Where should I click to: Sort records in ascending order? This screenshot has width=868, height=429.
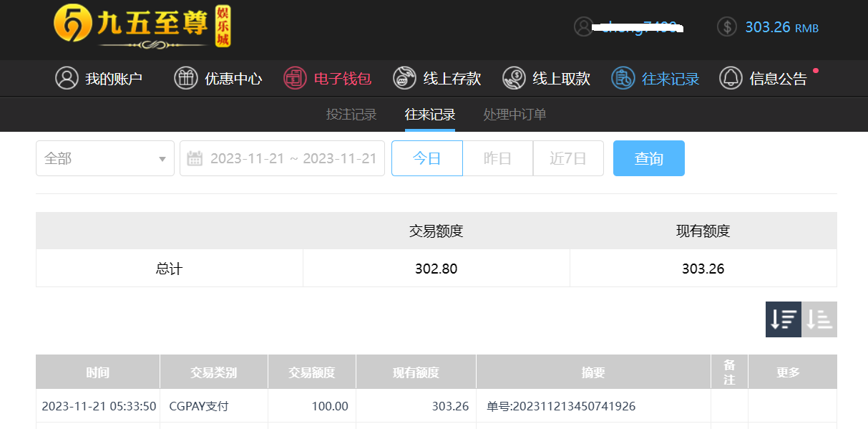tap(819, 319)
